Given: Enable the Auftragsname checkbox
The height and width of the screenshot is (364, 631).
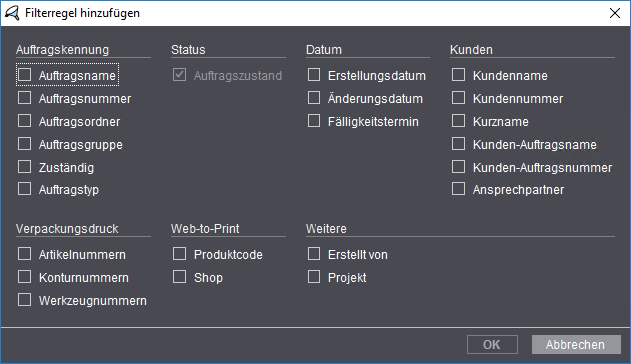Looking at the screenshot, I should point(25,75).
